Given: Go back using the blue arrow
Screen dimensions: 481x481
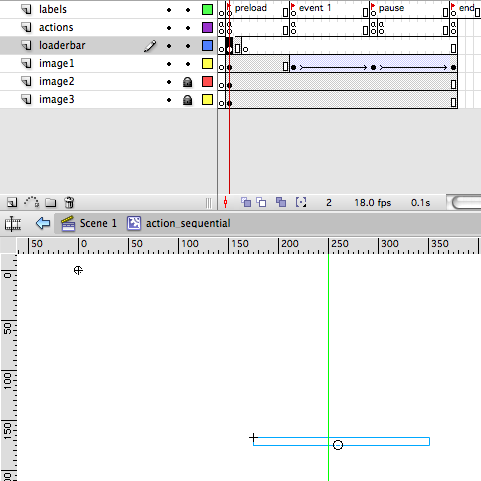Looking at the screenshot, I should tap(43, 223).
